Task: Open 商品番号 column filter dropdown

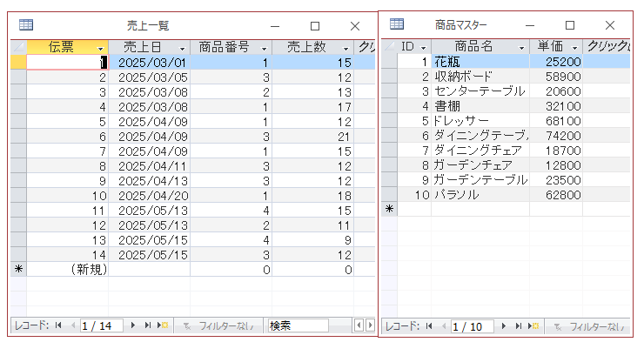Action: coord(264,49)
